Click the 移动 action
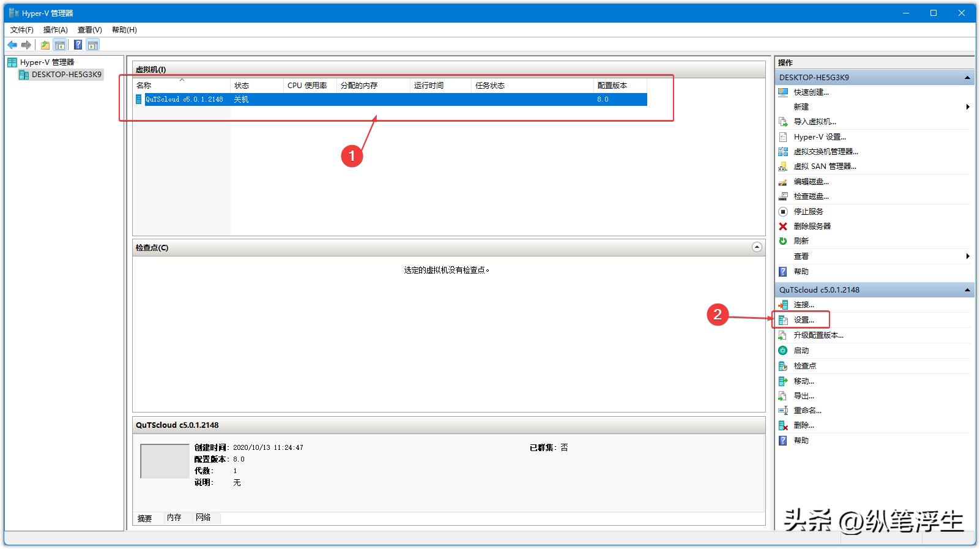The width and height of the screenshot is (980, 549). coord(804,381)
